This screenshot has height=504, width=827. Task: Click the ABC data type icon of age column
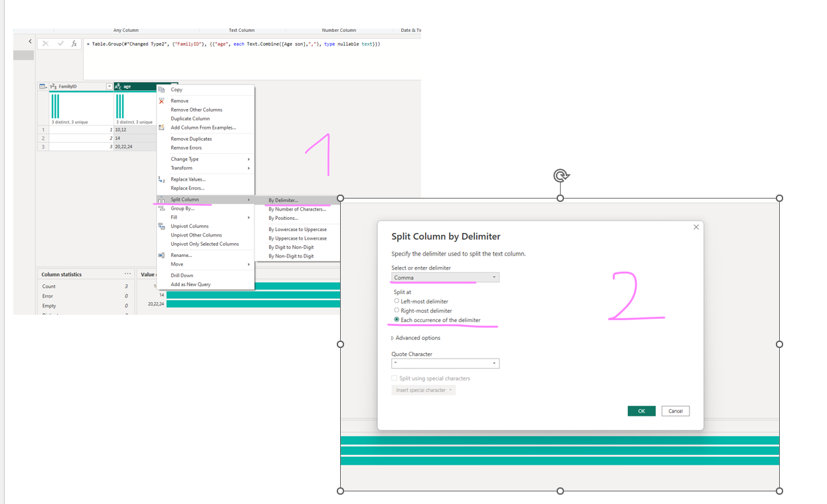[x=118, y=86]
